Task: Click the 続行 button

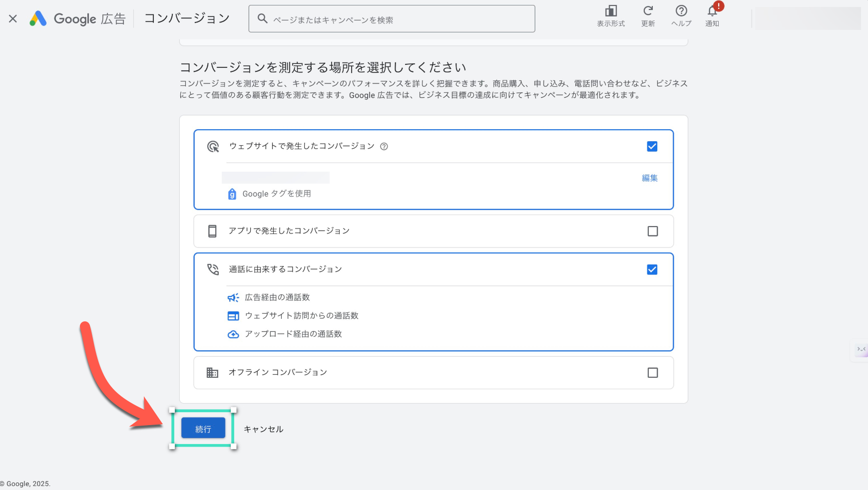Action: (202, 428)
